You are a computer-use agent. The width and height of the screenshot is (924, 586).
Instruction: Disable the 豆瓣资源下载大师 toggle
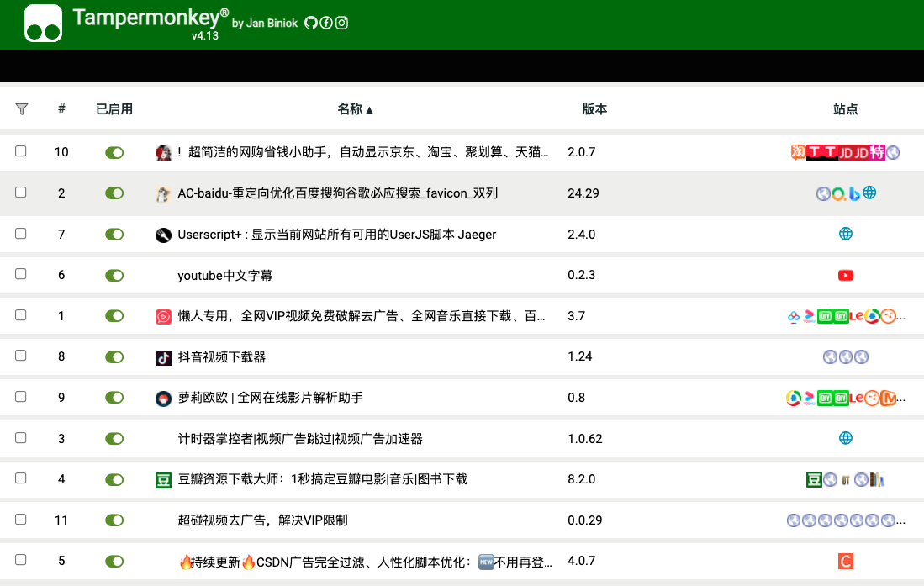click(114, 479)
